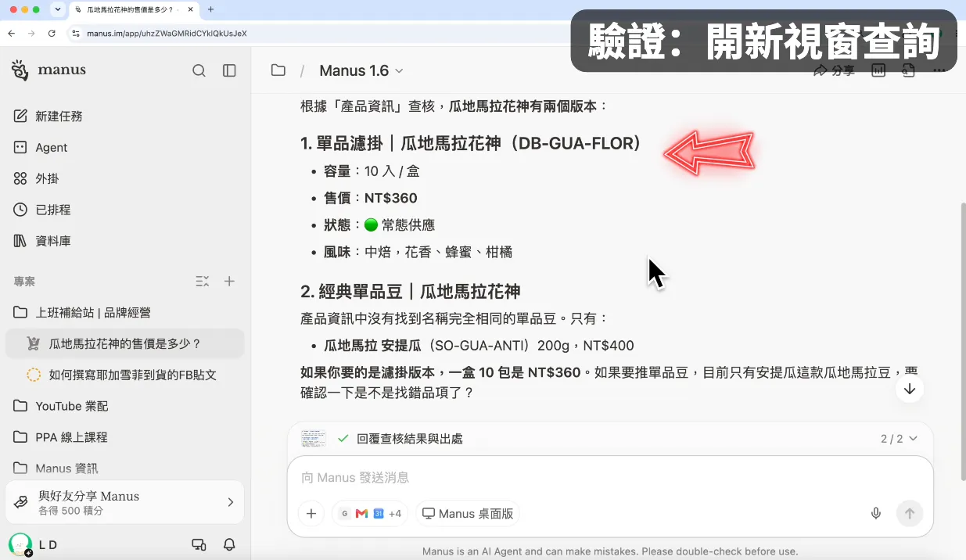Open the YouTube 業配 project folder
The image size is (966, 560).
125,406
